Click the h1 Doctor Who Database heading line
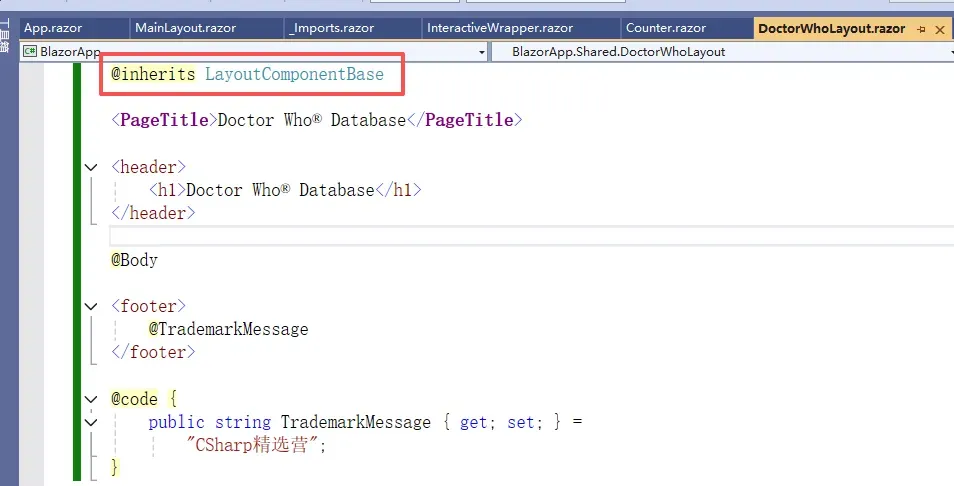The height and width of the screenshot is (486, 954). click(285, 190)
